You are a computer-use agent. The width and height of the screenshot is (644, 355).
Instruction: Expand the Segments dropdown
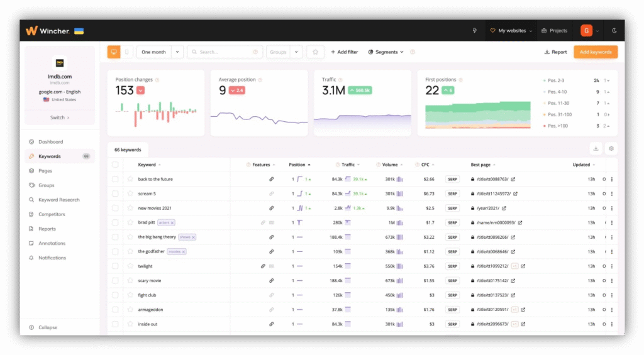click(x=386, y=52)
